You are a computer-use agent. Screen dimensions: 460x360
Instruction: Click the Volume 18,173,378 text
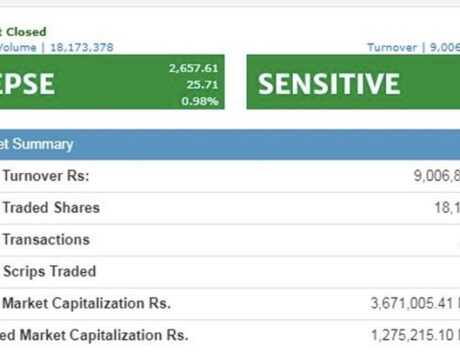57,47
